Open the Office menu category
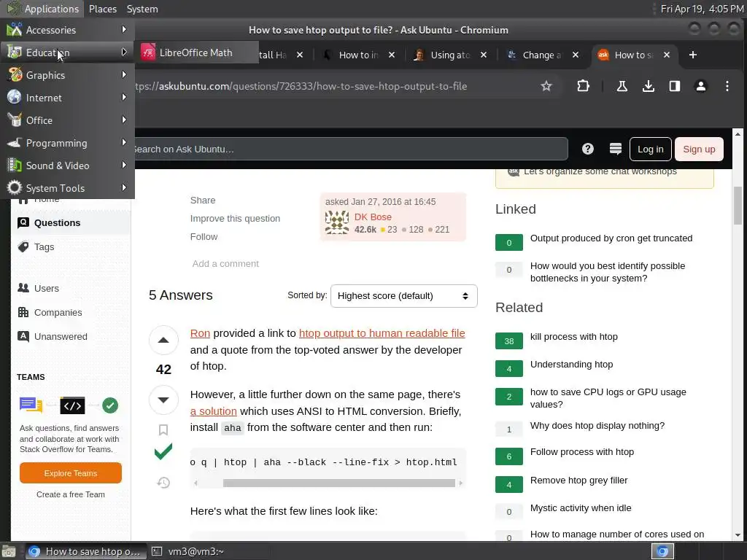 coord(67,120)
